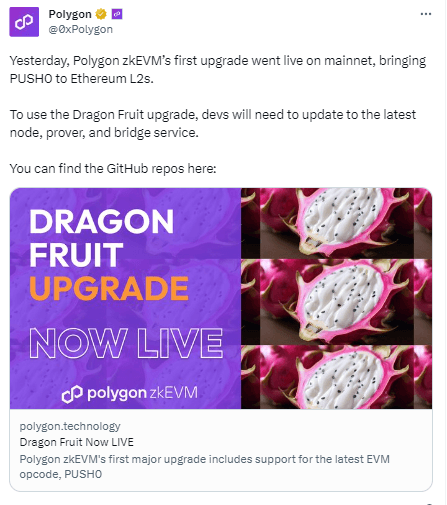Open the polygon.technology domain link
This screenshot has height=505, width=447.
point(70,426)
